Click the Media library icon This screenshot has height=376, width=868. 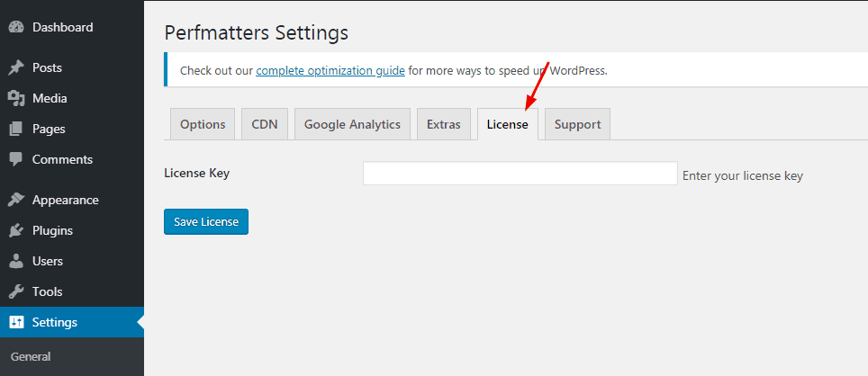point(16,98)
